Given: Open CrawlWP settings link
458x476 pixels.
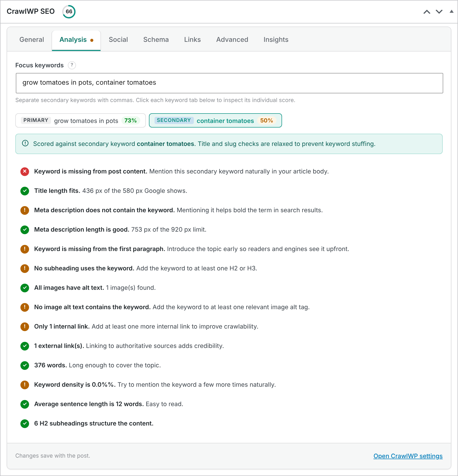Looking at the screenshot, I should pos(408,456).
